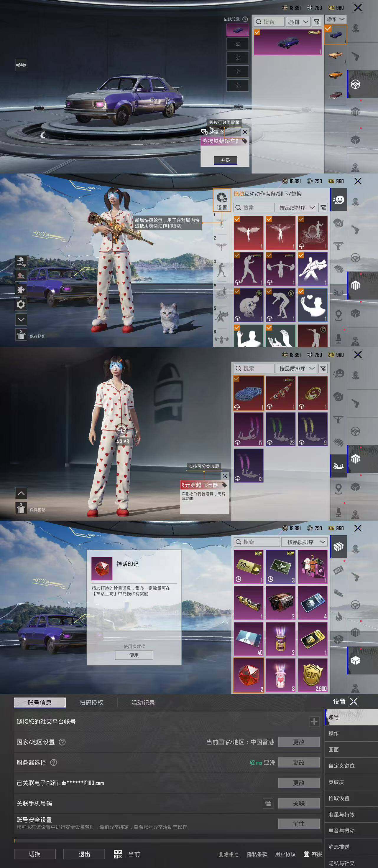Click the 50UC coupon item thumbnail

(249, 567)
